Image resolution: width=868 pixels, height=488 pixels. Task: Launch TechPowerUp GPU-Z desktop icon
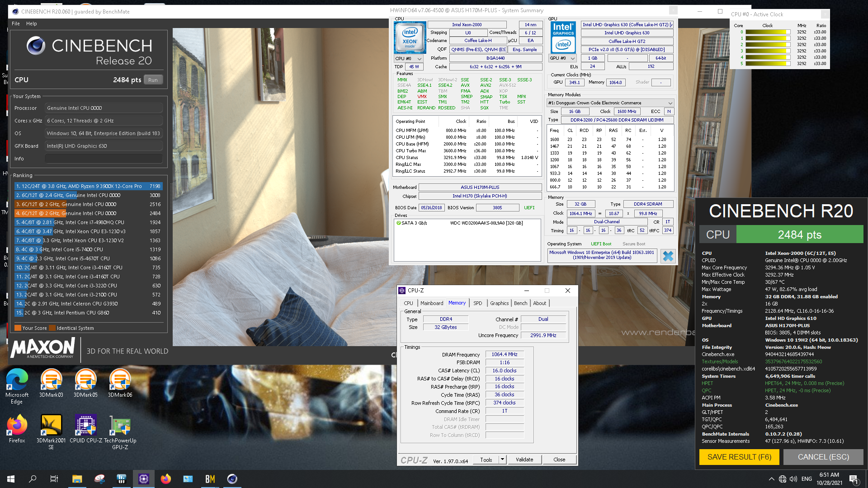[x=120, y=426]
